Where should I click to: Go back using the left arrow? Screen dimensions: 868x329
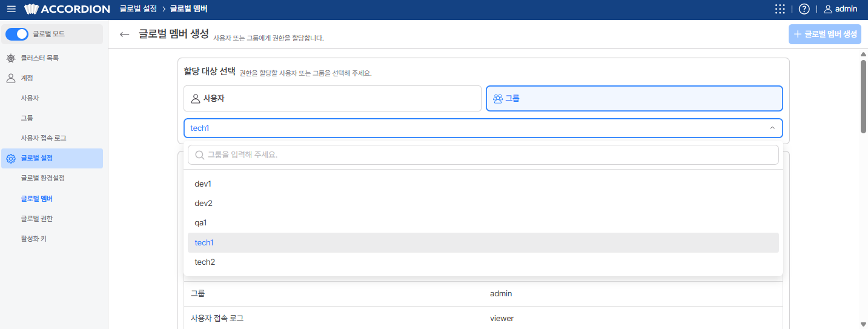pyautogui.click(x=125, y=35)
